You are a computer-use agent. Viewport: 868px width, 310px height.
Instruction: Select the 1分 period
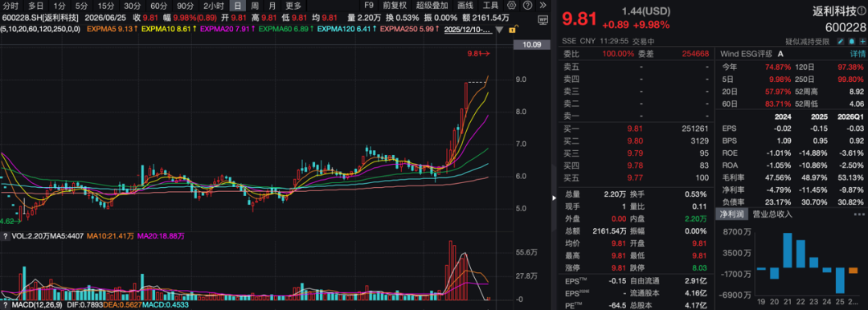(x=59, y=6)
